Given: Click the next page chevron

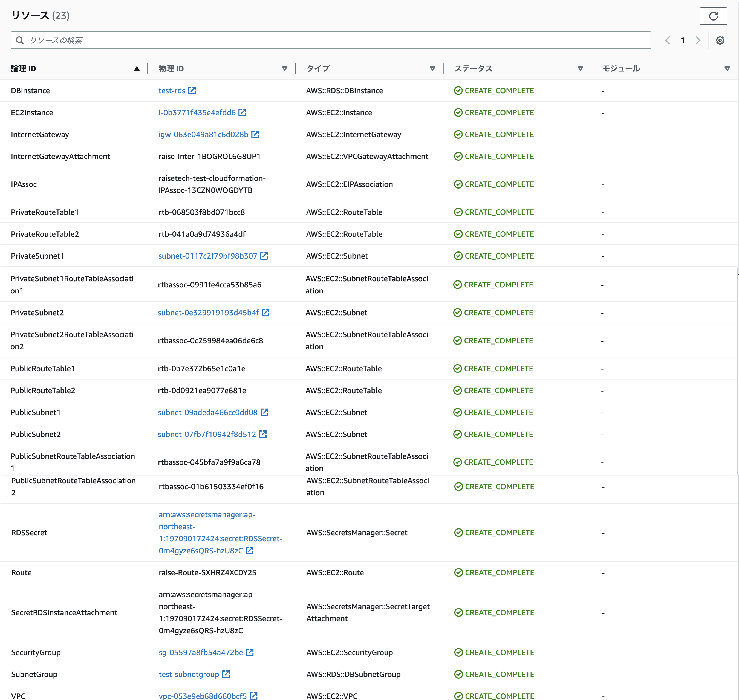Looking at the screenshot, I should pos(698,40).
